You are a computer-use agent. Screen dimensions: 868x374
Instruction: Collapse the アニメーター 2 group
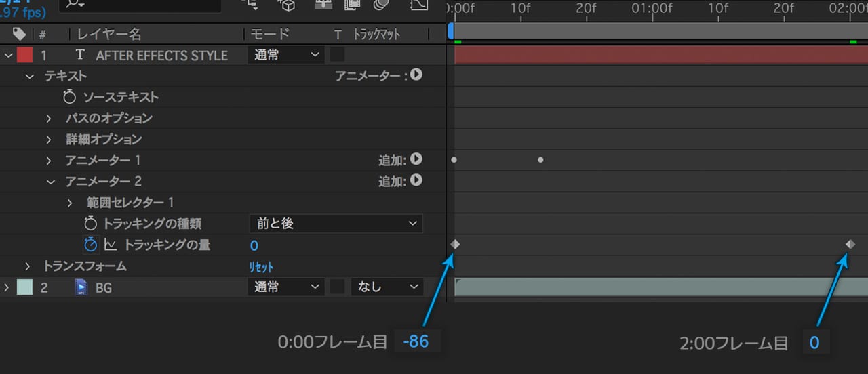click(50, 182)
